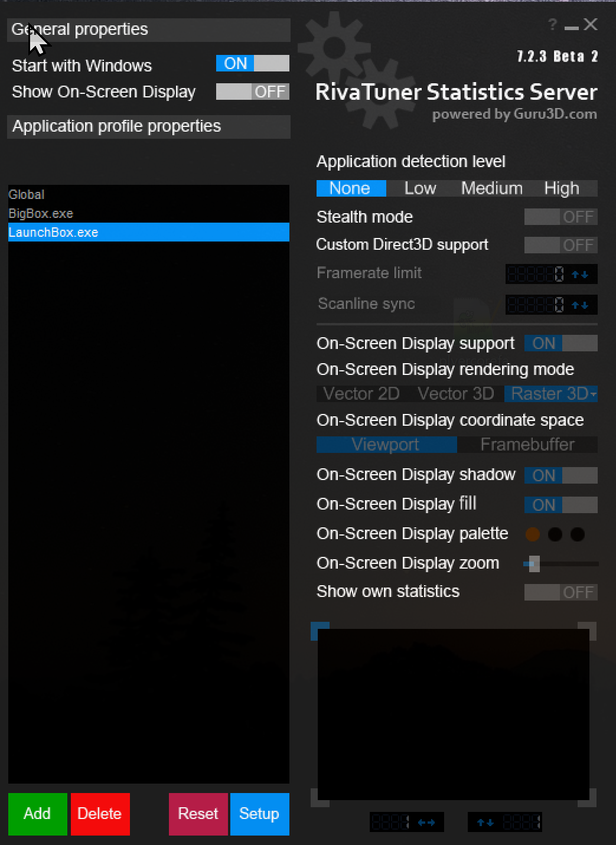Screen dimensions: 616x845
Task: Select Viewport coordinate space
Action: tap(386, 445)
